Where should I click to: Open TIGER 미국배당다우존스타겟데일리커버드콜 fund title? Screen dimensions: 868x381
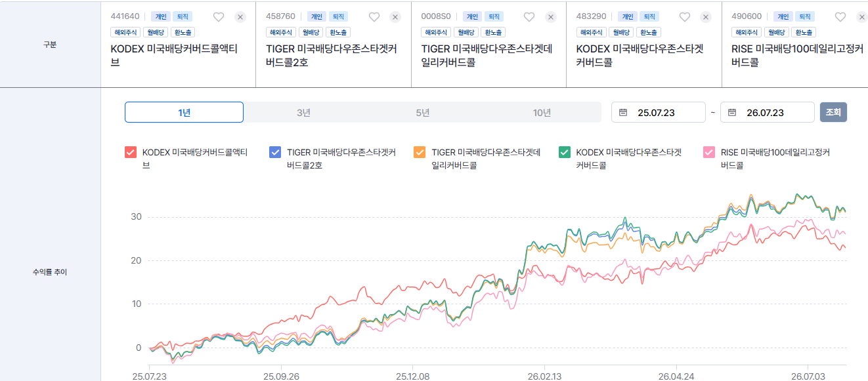(x=487, y=55)
